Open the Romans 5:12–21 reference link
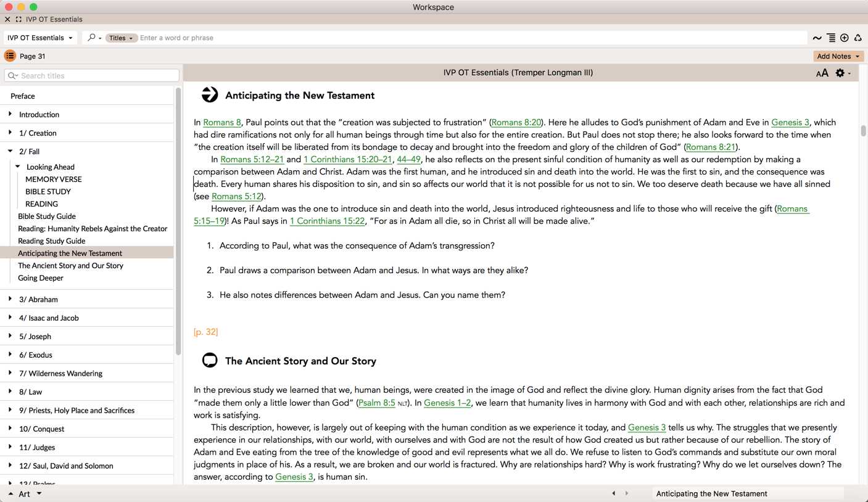This screenshot has width=868, height=502. click(252, 159)
